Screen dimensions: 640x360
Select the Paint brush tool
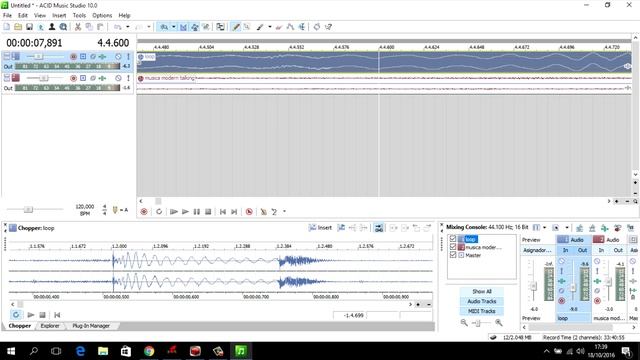pos(260,27)
